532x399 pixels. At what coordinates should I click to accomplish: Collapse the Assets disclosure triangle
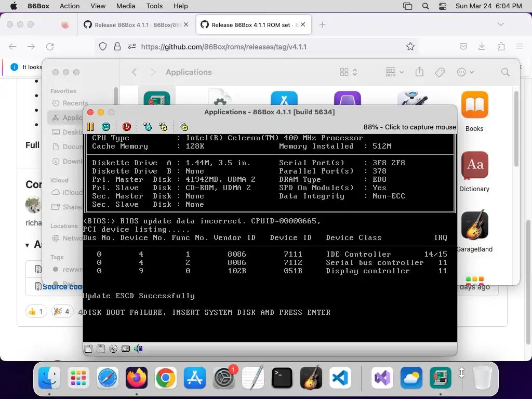[27, 245]
